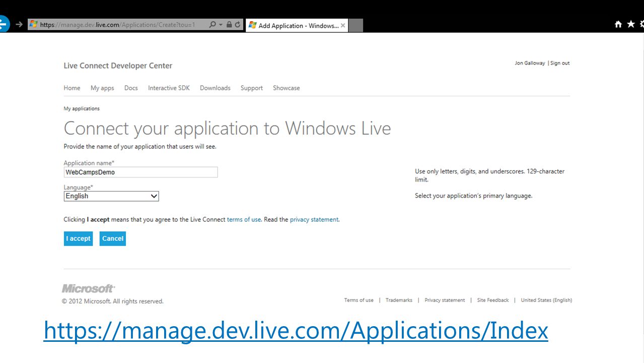Image resolution: width=644 pixels, height=363 pixels.
Task: Click the Microsoft logo in footer
Action: pyautogui.click(x=88, y=288)
